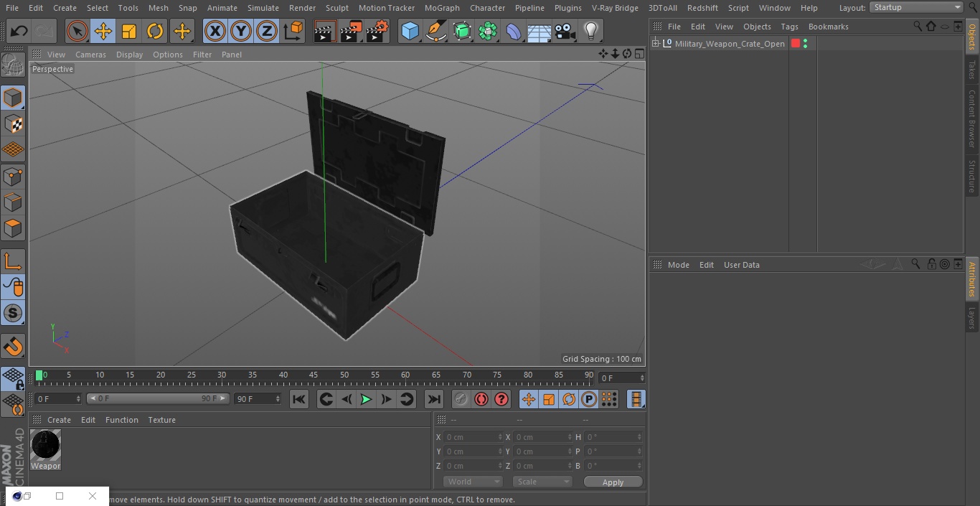Open the material manager Create menu
The width and height of the screenshot is (980, 506).
59,420
